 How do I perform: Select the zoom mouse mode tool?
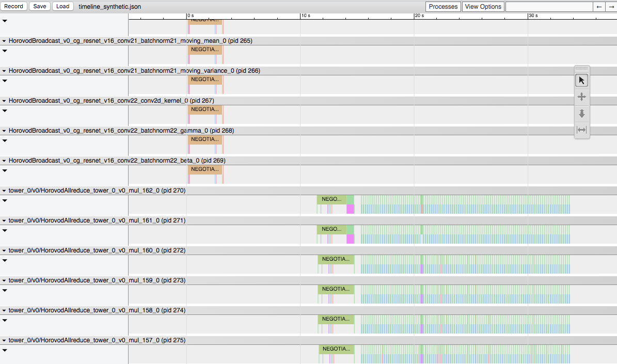pos(581,114)
